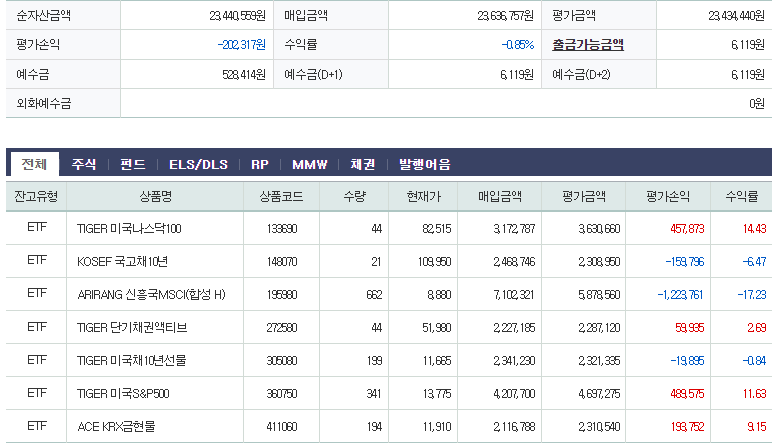
Task: Click the return rate 11.63
Action: (x=754, y=394)
